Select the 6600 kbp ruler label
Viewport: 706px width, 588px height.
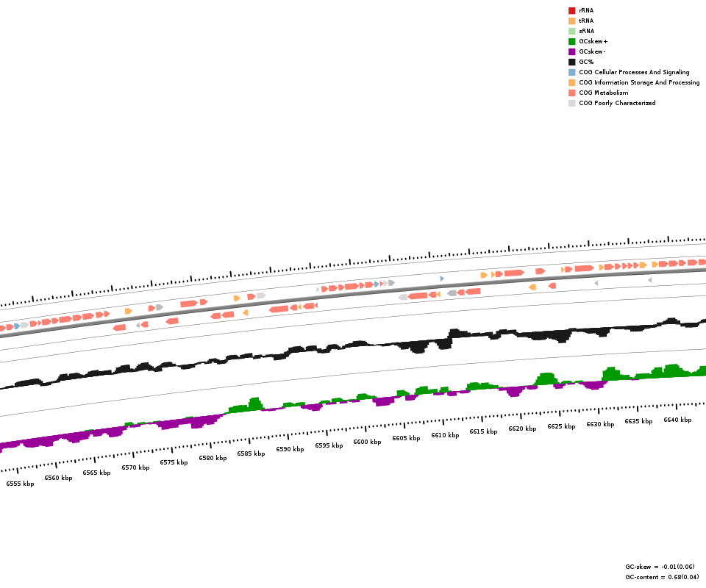pyautogui.click(x=367, y=442)
